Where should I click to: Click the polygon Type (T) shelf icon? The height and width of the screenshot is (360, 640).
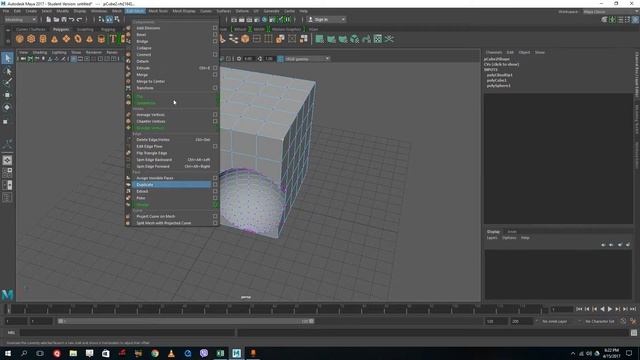[113, 39]
